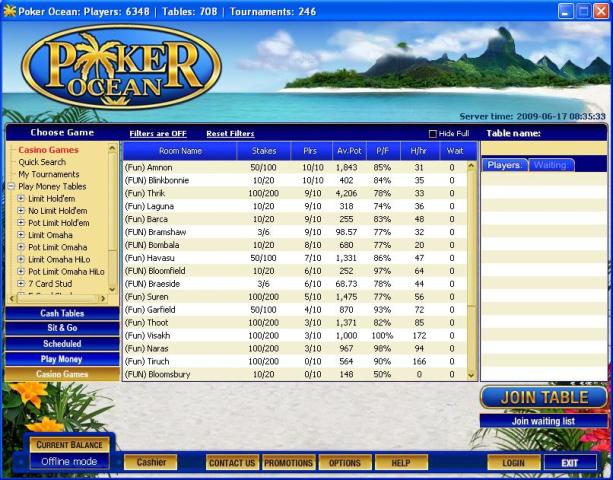Click the table list scroll-down arrow

471,375
